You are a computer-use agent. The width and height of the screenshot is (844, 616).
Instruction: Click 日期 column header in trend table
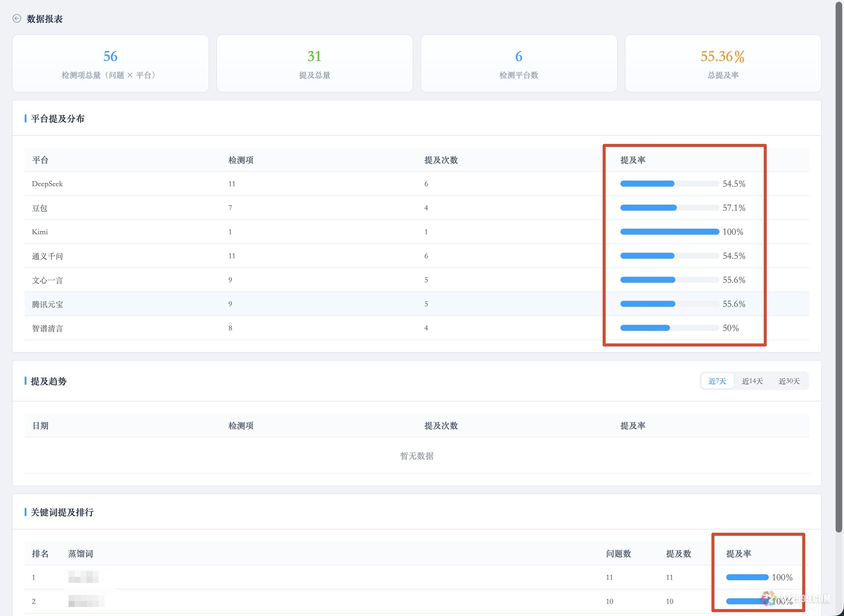(x=40, y=425)
